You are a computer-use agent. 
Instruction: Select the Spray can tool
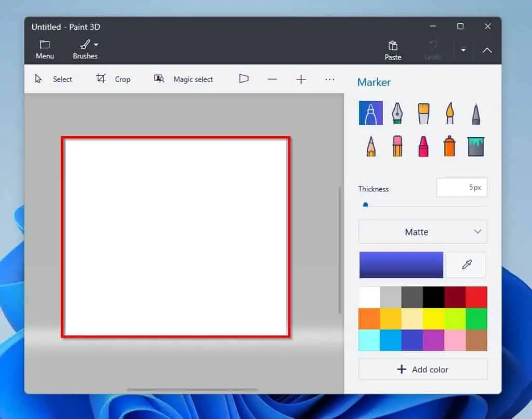pos(450,146)
